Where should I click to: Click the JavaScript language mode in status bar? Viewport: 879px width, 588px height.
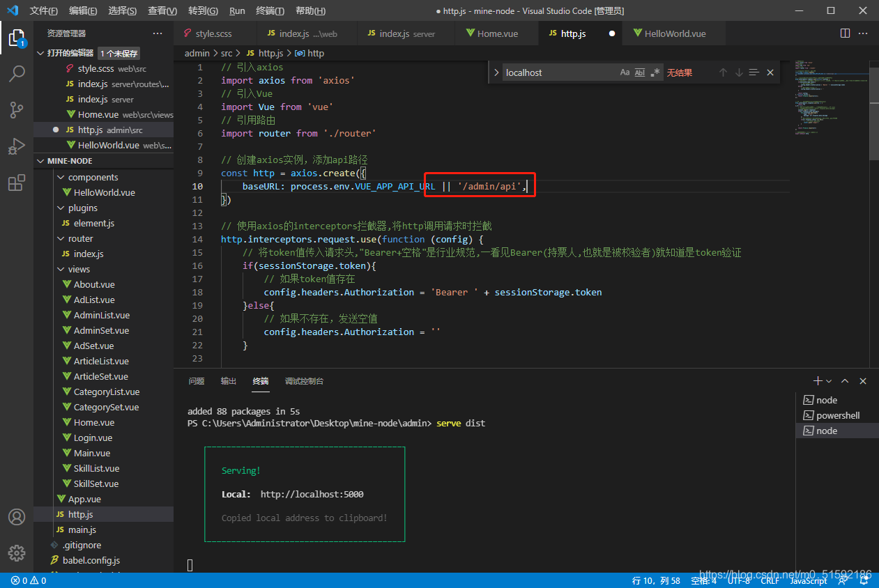[808, 580]
